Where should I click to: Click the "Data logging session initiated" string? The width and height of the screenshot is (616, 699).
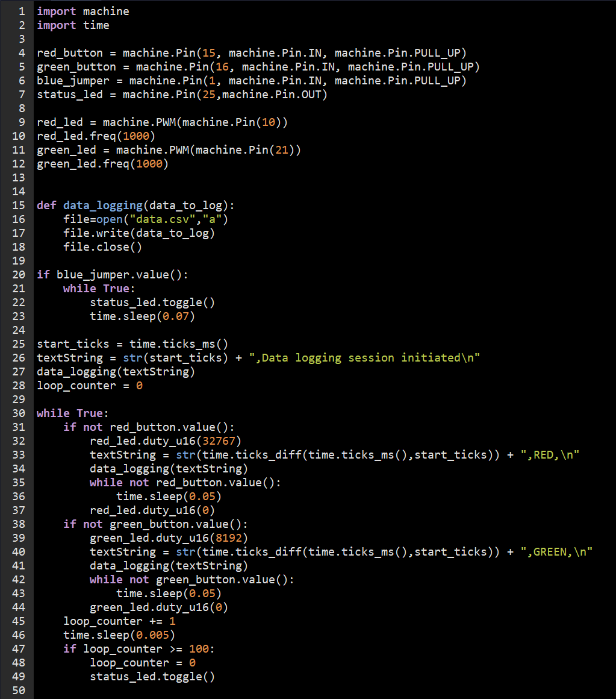(x=364, y=357)
